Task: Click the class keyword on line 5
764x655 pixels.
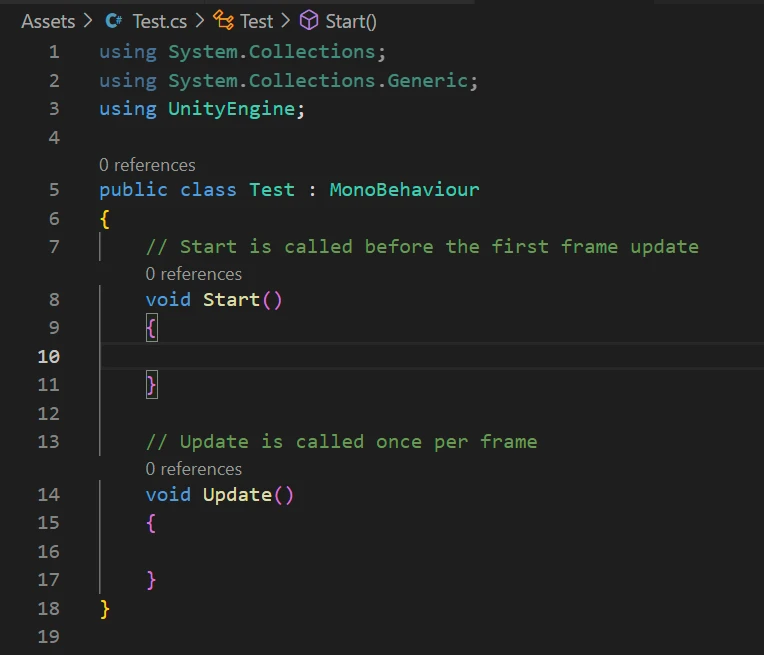Action: (x=209, y=190)
